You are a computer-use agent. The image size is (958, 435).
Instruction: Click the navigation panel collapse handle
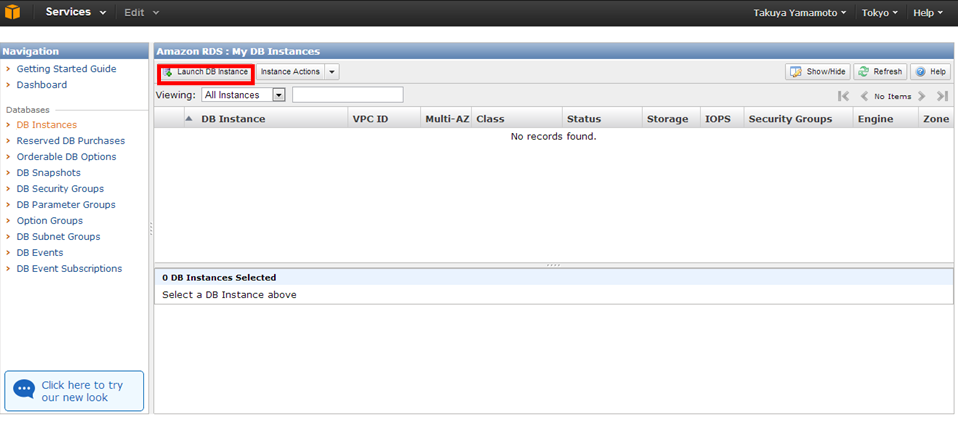pos(151,228)
